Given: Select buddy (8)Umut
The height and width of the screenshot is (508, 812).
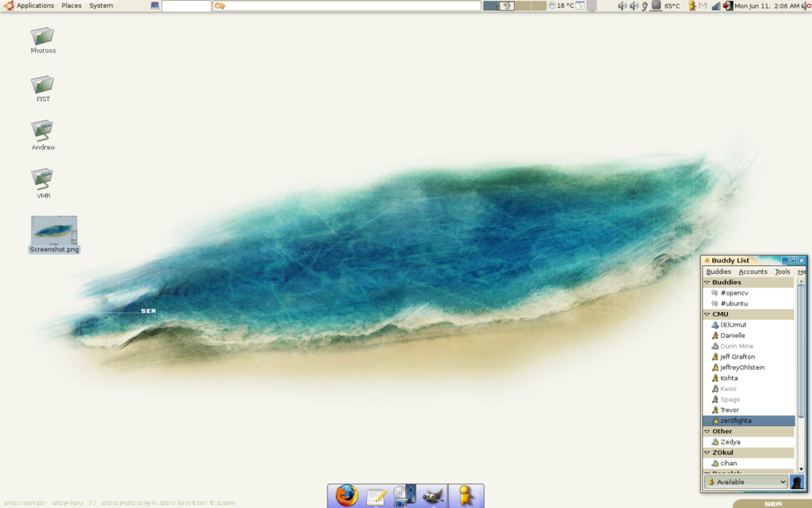Looking at the screenshot, I should click(x=749, y=325).
